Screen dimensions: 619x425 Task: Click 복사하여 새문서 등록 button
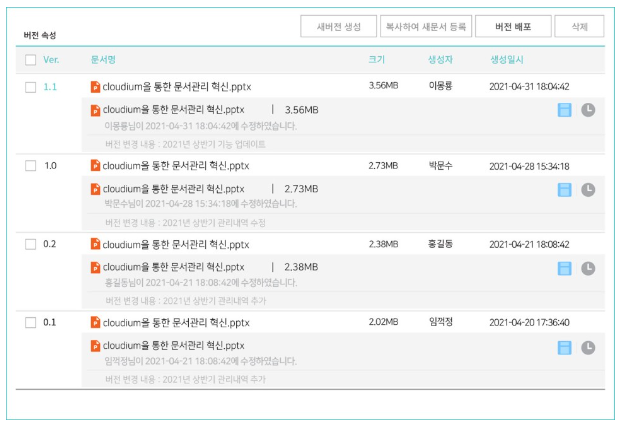point(427,27)
